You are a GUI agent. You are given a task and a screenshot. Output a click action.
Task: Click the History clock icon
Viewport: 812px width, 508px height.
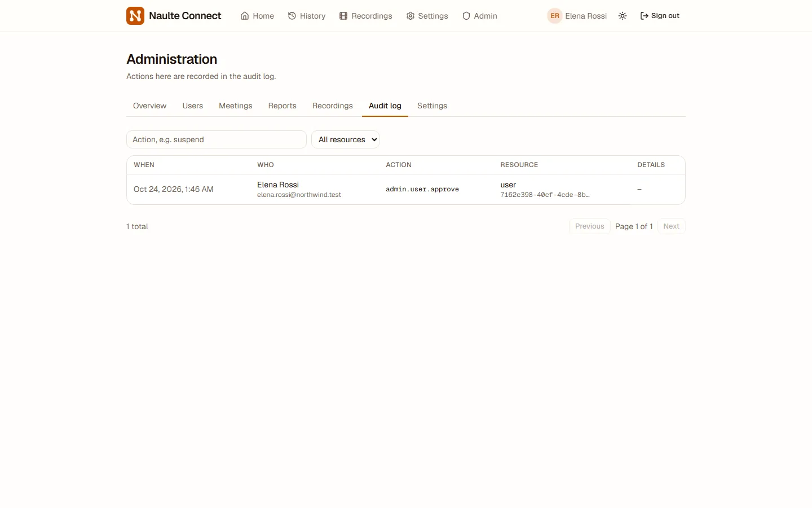click(x=292, y=16)
